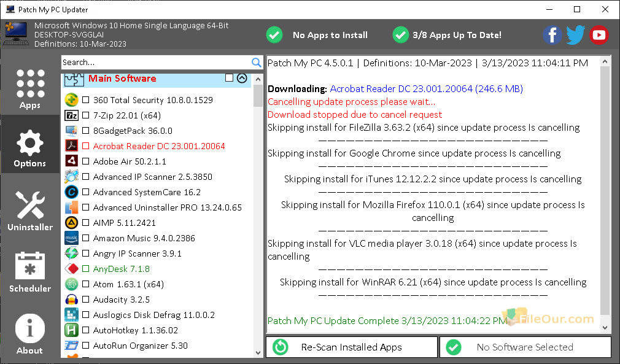Image resolution: width=620 pixels, height=364 pixels.
Task: Click the AIMP app icon
Action: 71,223
